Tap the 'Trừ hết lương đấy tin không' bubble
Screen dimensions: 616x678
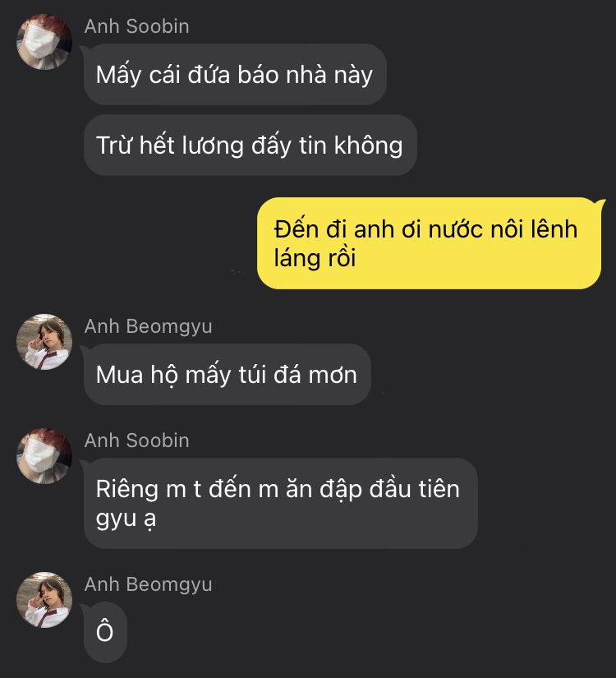coord(251,145)
